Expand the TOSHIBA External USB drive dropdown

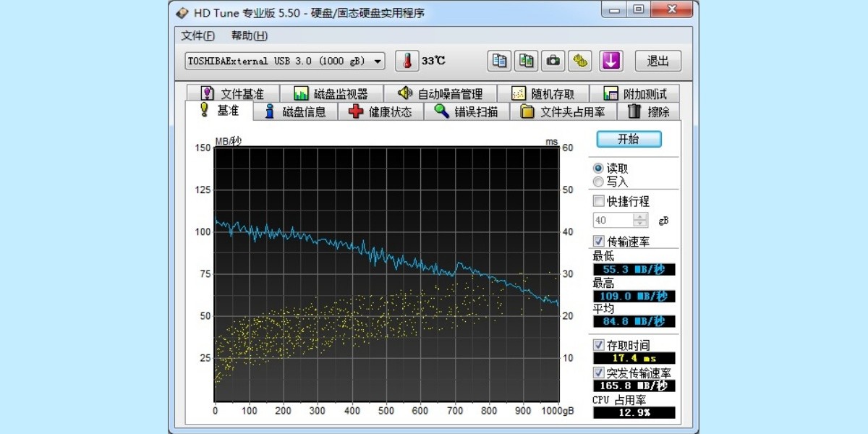(377, 61)
